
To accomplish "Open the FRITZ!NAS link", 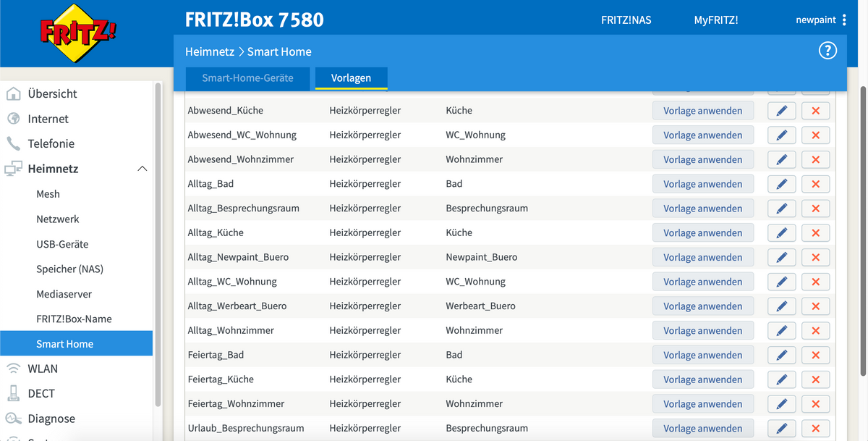I will coord(626,20).
